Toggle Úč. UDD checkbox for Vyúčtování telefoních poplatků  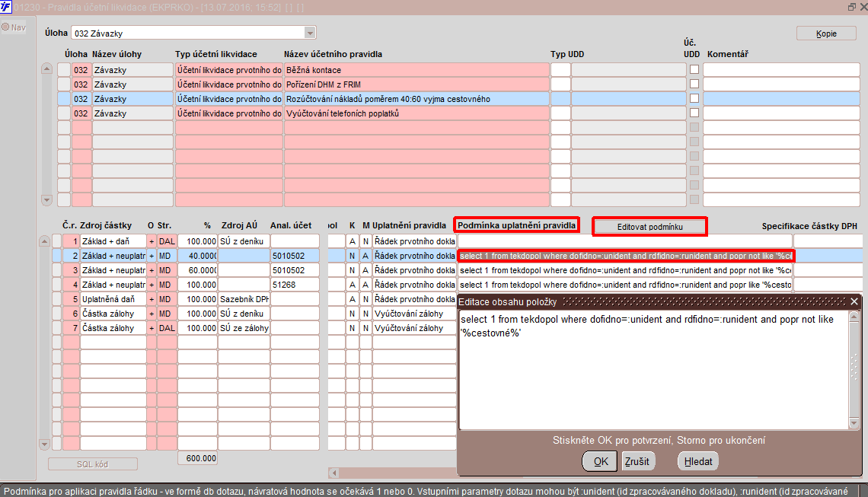(694, 113)
